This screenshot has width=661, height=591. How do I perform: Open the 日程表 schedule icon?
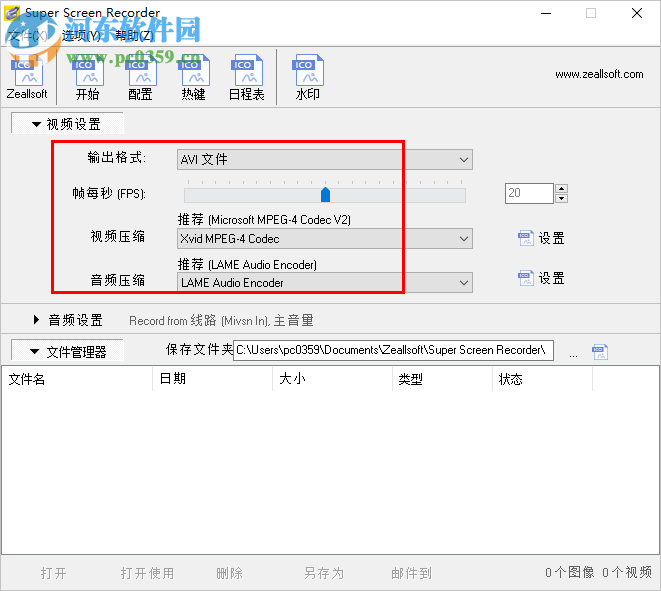click(247, 78)
